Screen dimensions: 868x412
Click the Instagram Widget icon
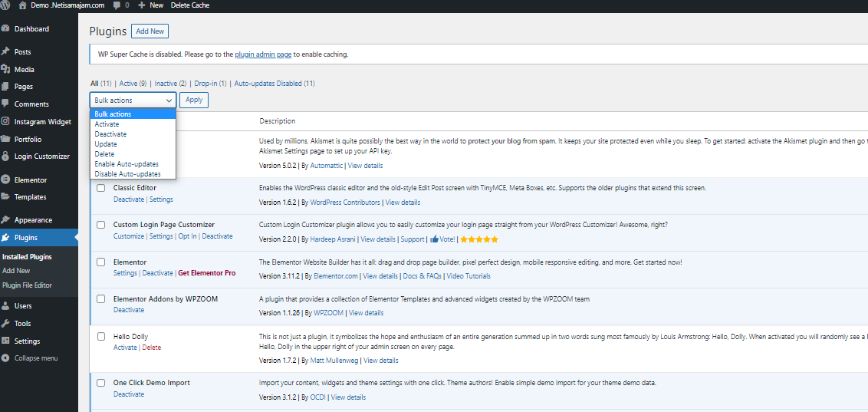5,121
